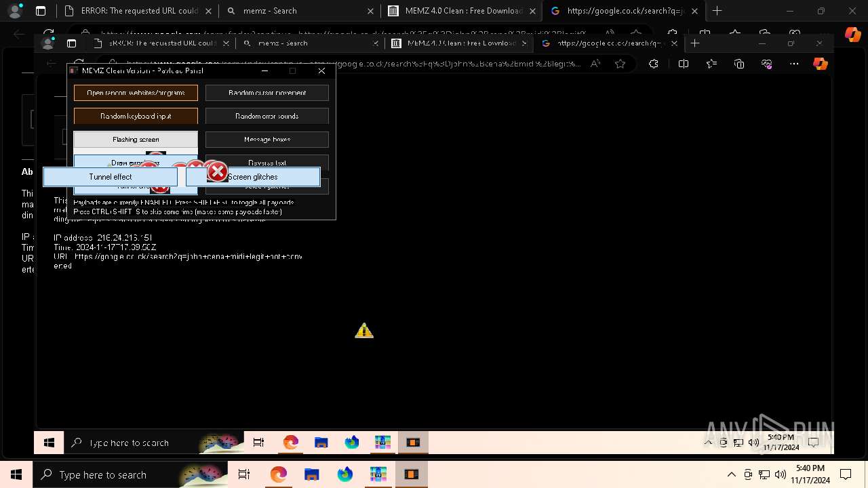Minimize the MEMZ Payload Panel window
Image resolution: width=868 pixels, height=488 pixels.
click(265, 70)
